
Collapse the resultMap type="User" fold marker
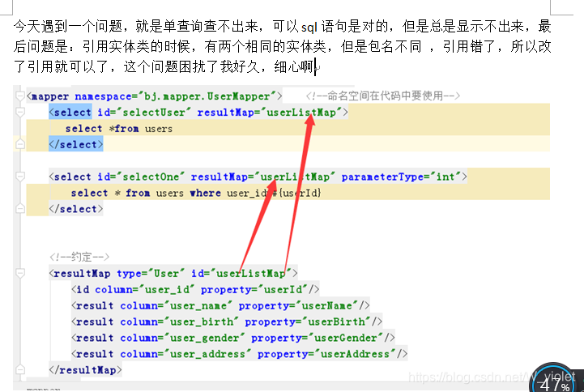[x=20, y=273]
